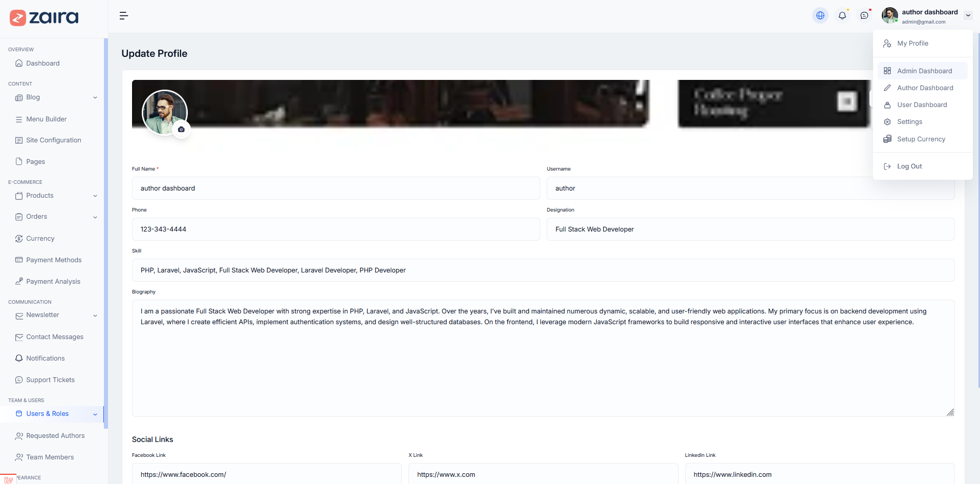Click the Log Out icon entry
Screen dimensions: 980x484
pos(887,166)
